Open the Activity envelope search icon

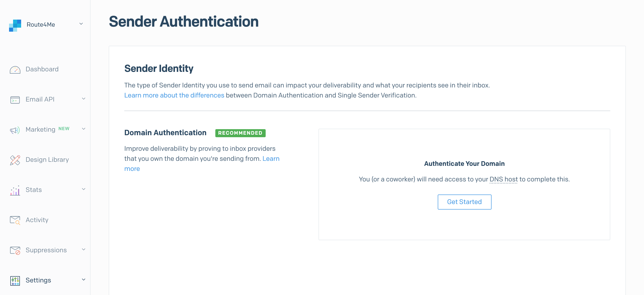point(15,220)
